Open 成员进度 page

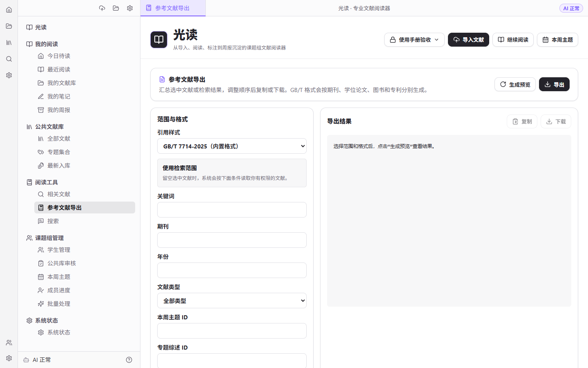tap(85, 290)
